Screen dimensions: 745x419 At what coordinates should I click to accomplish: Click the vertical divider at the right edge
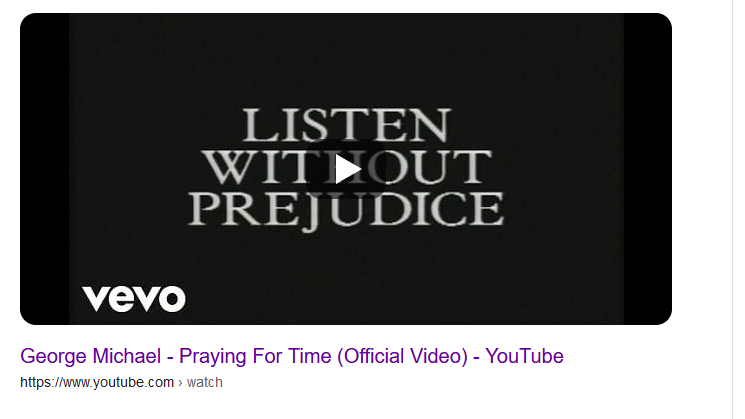point(733,210)
